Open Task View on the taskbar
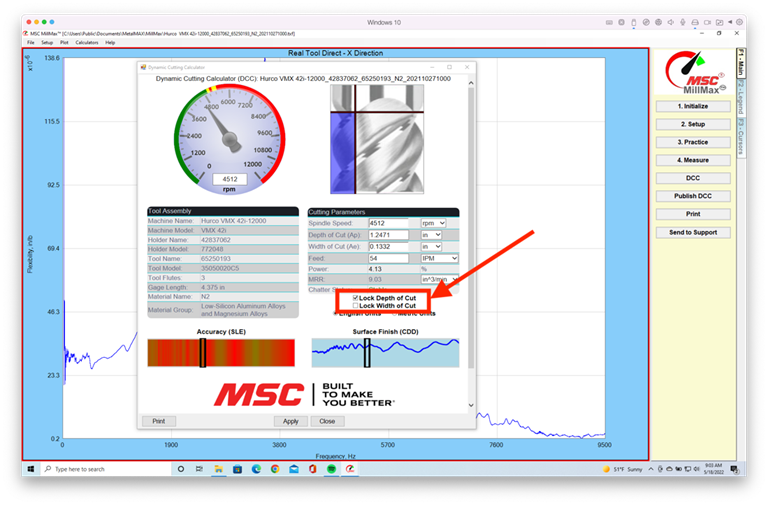The image size is (768, 505). click(x=199, y=469)
